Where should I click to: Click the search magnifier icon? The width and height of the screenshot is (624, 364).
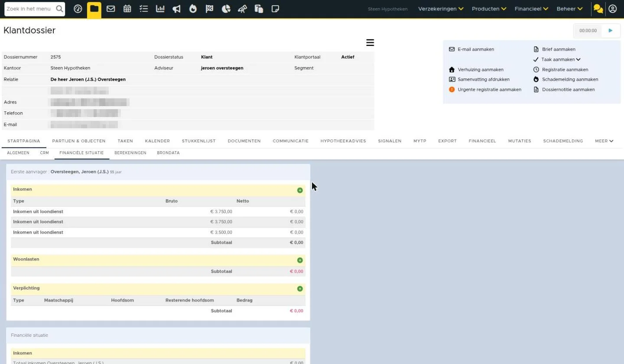tap(60, 9)
